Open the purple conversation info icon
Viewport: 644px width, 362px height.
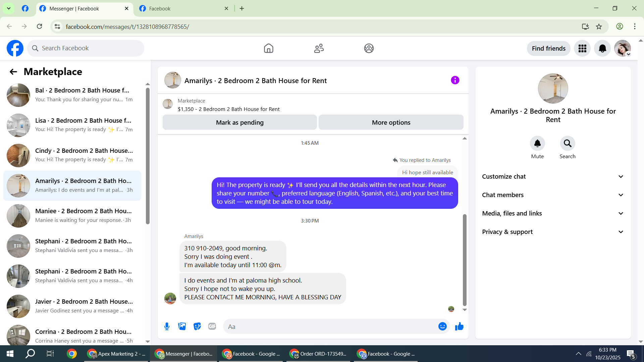(455, 80)
